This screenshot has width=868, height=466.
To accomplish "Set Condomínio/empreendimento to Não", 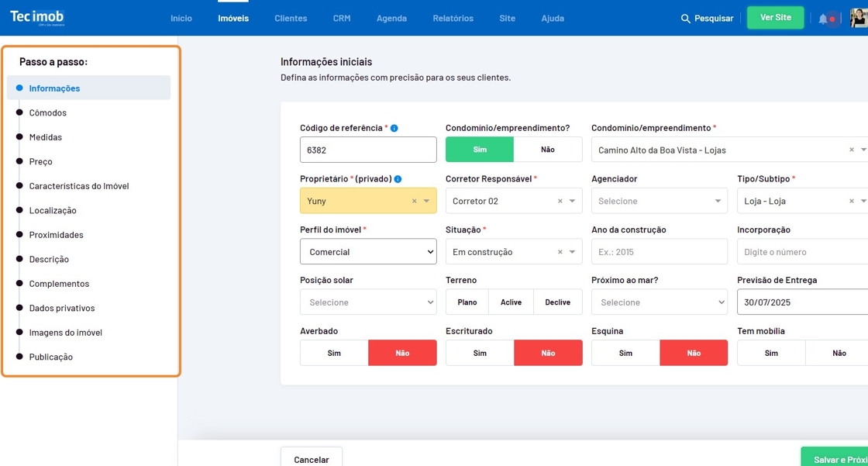I will (547, 150).
